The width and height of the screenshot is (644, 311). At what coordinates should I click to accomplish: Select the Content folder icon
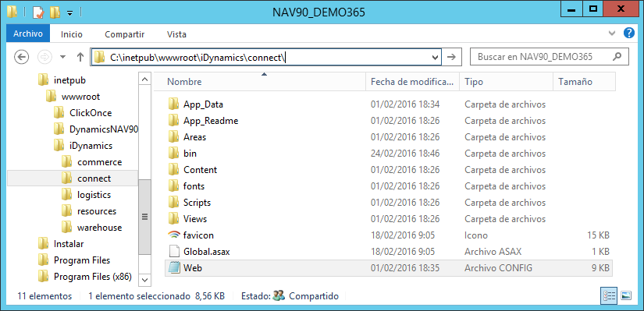click(x=174, y=170)
